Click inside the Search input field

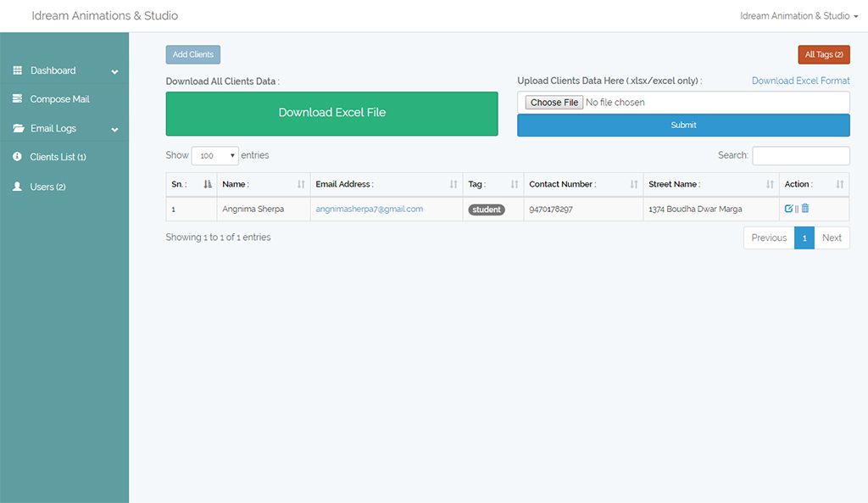pyautogui.click(x=801, y=155)
